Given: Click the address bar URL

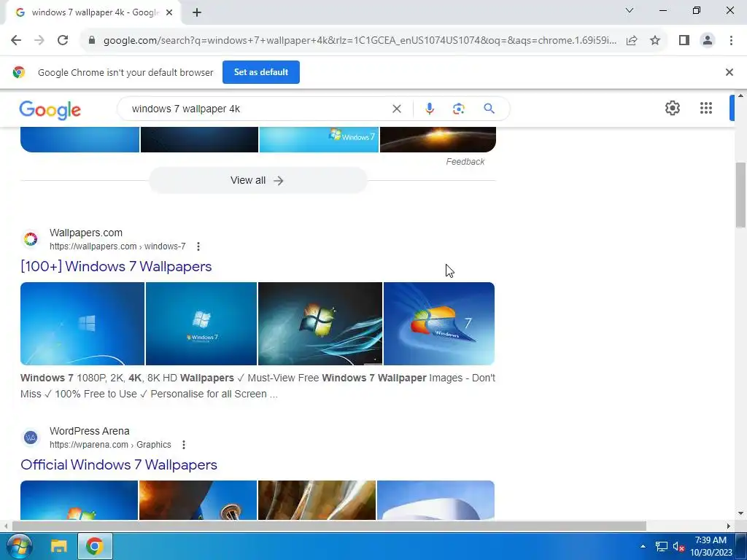Looking at the screenshot, I should (360, 41).
